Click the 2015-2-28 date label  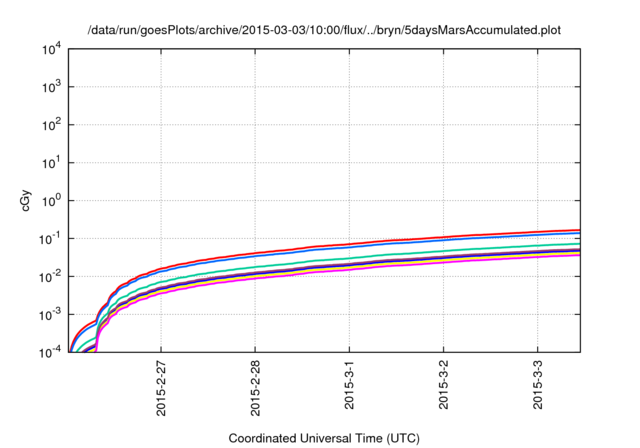255,388
